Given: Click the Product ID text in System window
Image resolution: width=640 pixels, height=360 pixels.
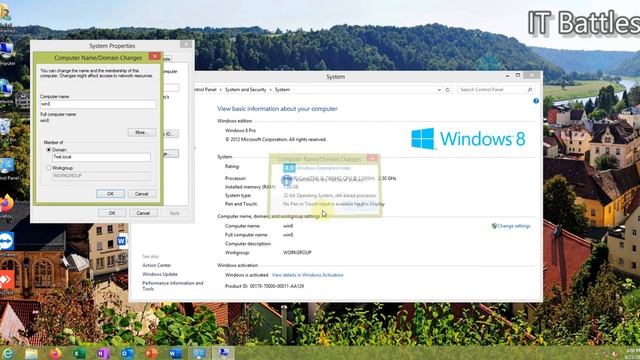Looking at the screenshot, I should click(x=264, y=286).
